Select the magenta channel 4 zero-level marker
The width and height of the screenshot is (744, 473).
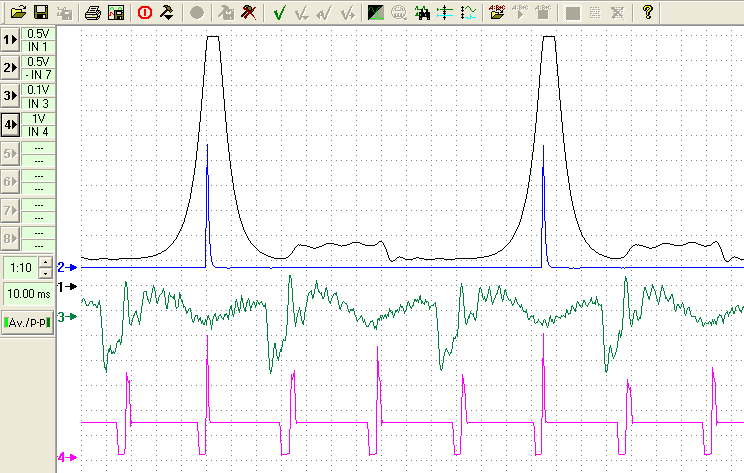click(x=67, y=457)
